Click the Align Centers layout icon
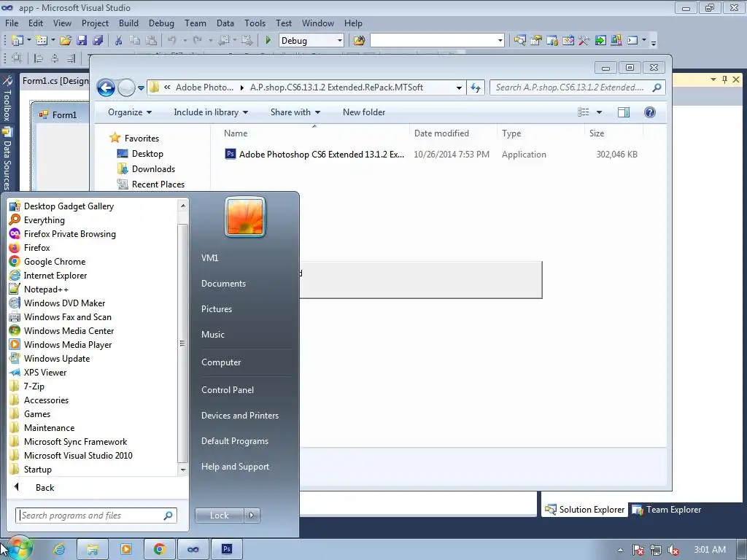 [55, 58]
